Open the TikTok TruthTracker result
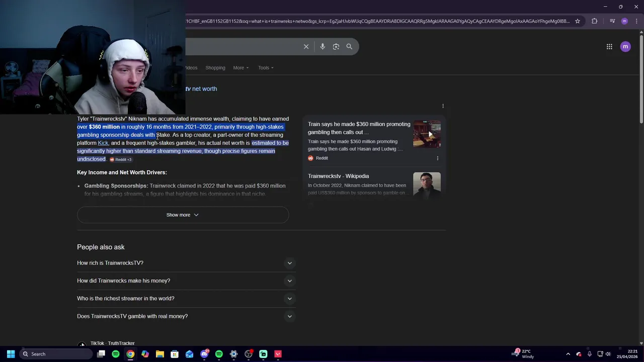The height and width of the screenshot is (362, 644). point(112,343)
